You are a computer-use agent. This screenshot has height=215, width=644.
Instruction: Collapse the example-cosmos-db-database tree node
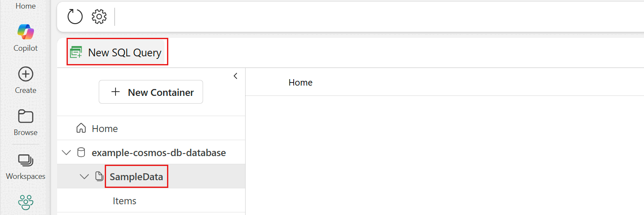[67, 152]
